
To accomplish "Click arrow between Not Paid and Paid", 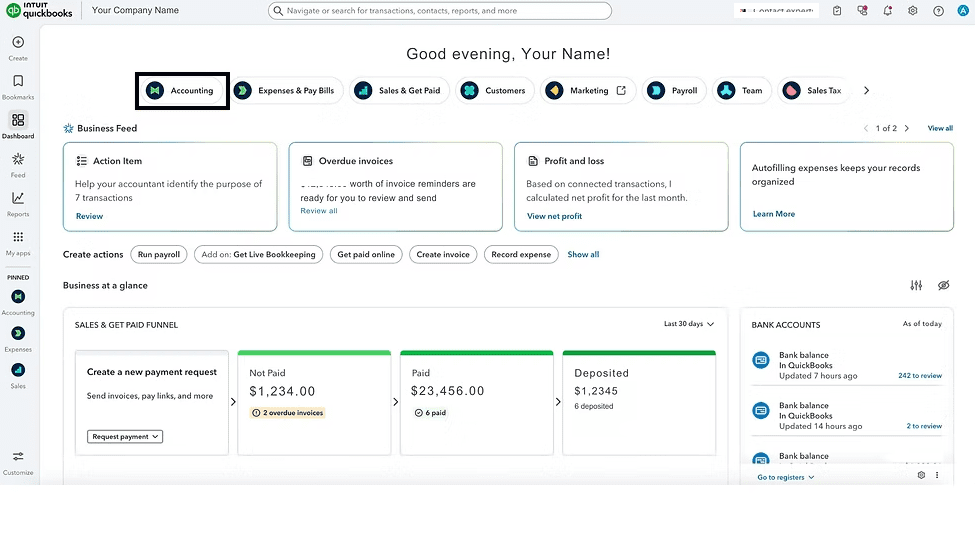I will (395, 402).
